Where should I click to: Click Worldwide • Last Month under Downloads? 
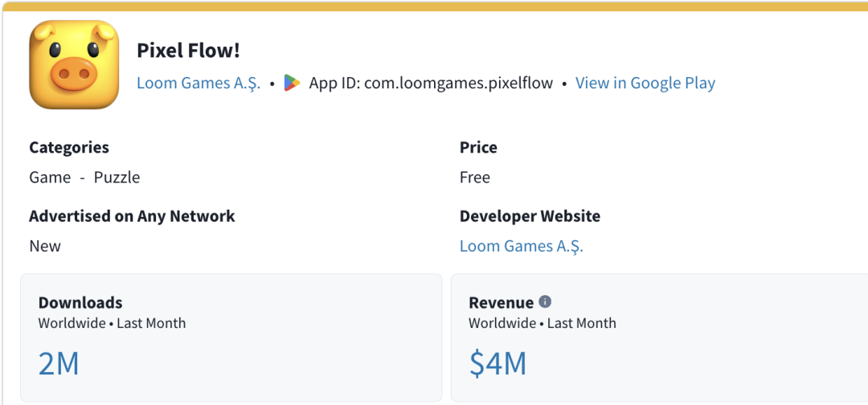112,323
